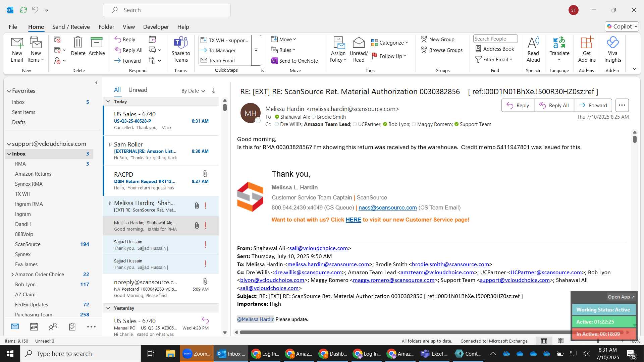Open the Categorize dropdown
644x362 pixels.
pos(389,43)
